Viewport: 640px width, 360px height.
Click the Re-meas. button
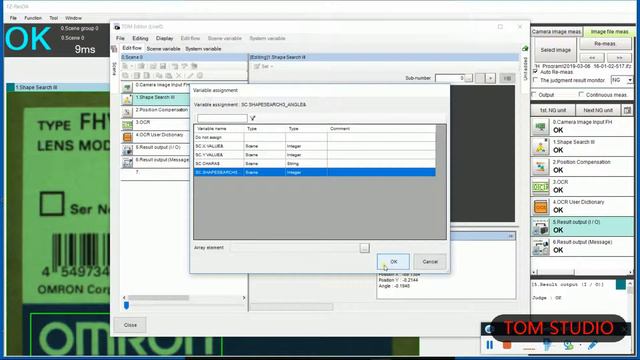coord(605,43)
